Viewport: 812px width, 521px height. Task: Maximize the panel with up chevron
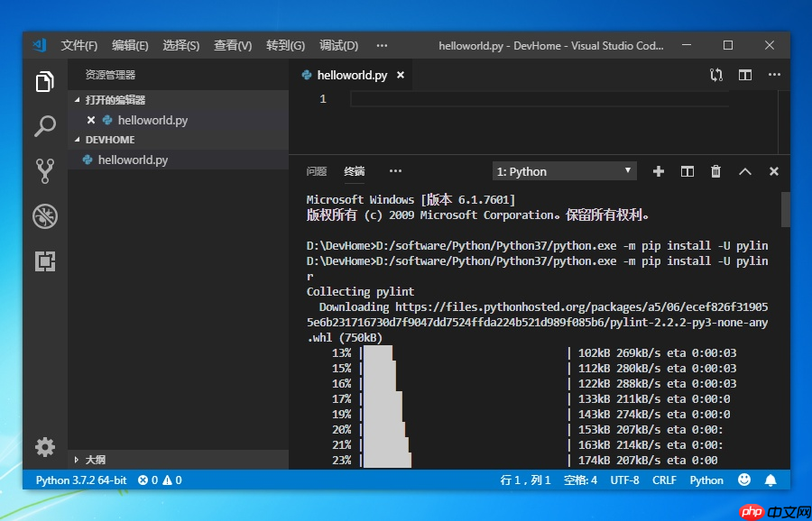(x=744, y=171)
